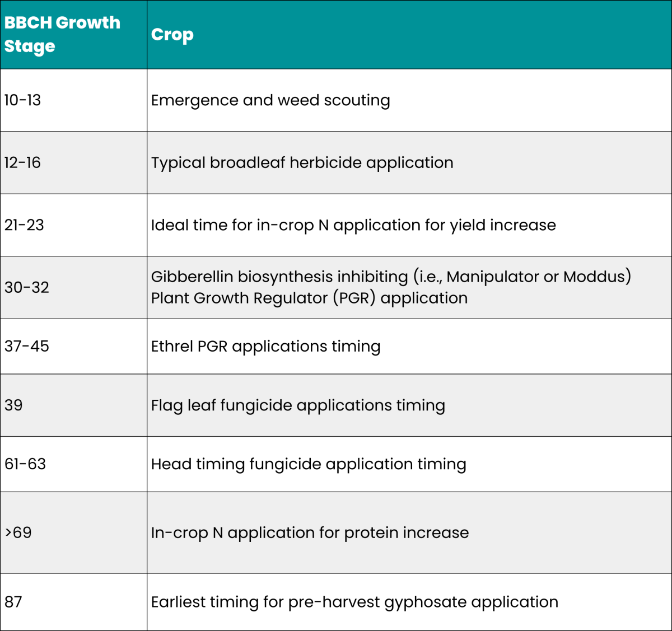The image size is (672, 631).
Task: Select the 37-45 growth stage cell
Action: [x=73, y=347]
